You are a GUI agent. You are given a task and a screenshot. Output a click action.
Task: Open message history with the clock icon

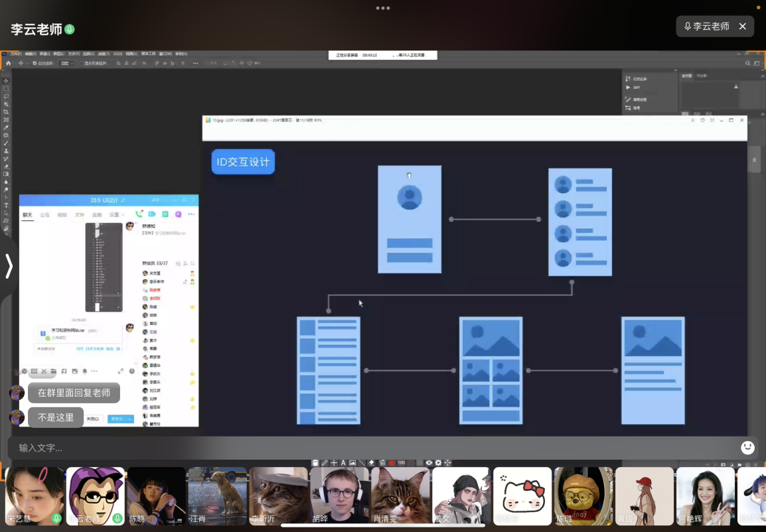point(132,371)
